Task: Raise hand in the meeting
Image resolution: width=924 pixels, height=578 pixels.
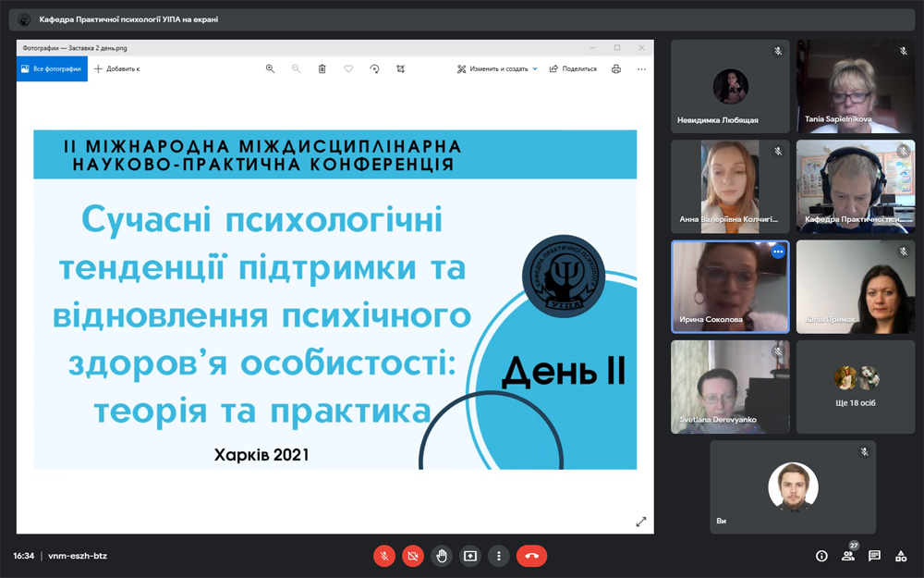Action: tap(442, 556)
